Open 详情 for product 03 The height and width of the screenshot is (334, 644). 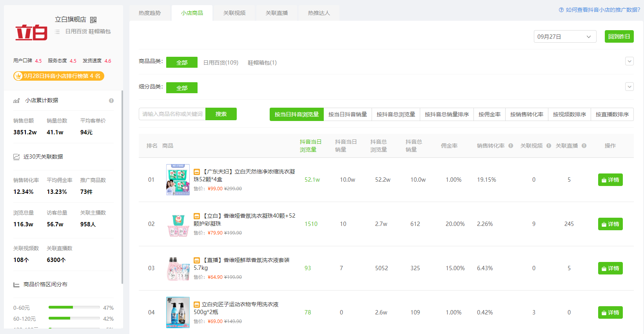click(x=610, y=268)
